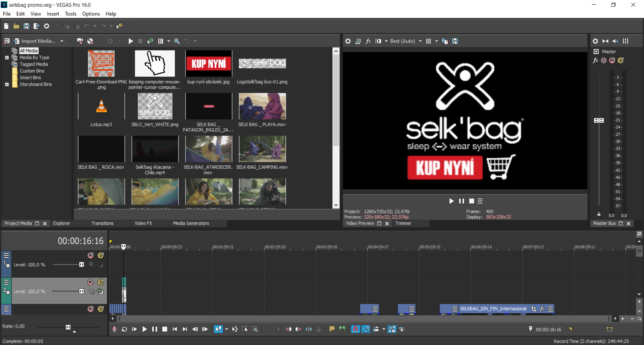
Task: Create a new project with the New icon
Action: tap(6, 26)
